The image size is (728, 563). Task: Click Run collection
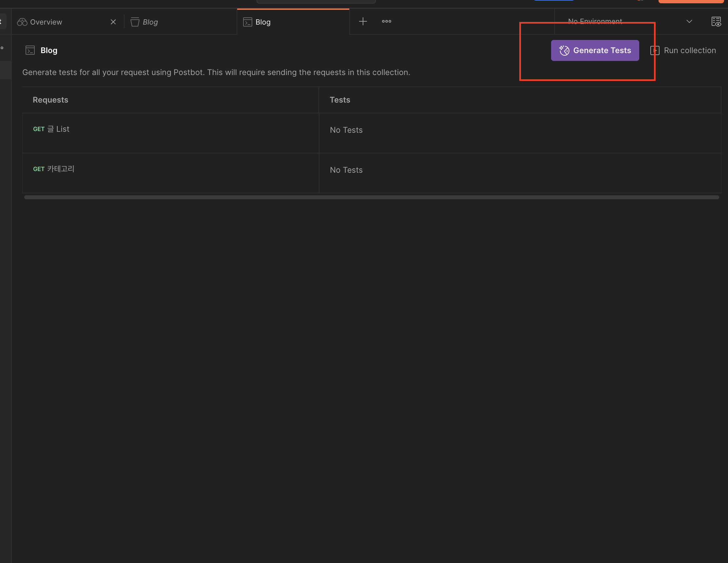[x=689, y=50]
